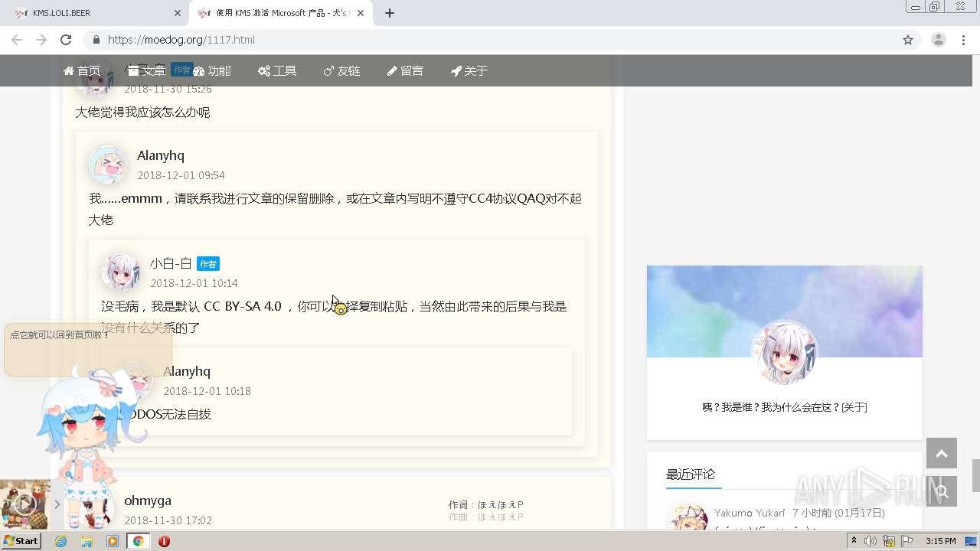This screenshot has width=980, height=551.
Task: Open ohmyga commenter's profile link
Action: point(148,500)
